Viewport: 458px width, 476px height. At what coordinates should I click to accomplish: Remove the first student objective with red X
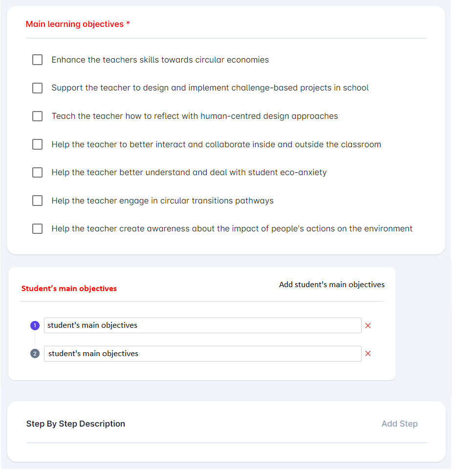(x=368, y=326)
